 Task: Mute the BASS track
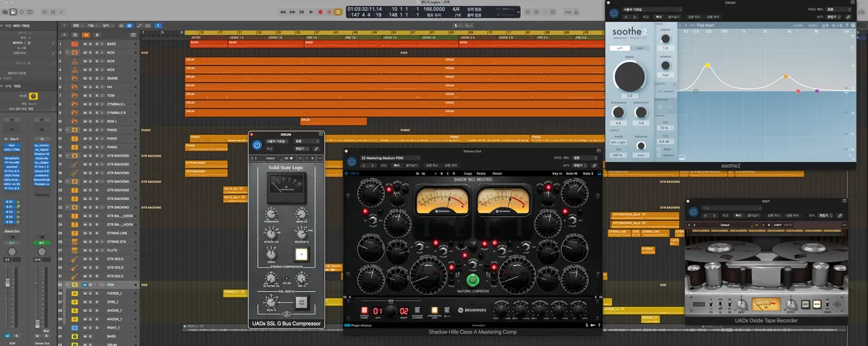tap(85, 44)
